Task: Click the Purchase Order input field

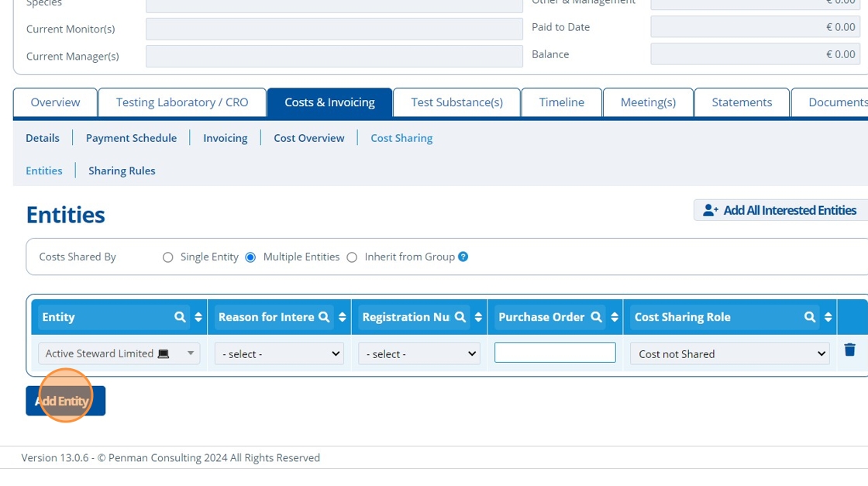Action: click(x=555, y=353)
